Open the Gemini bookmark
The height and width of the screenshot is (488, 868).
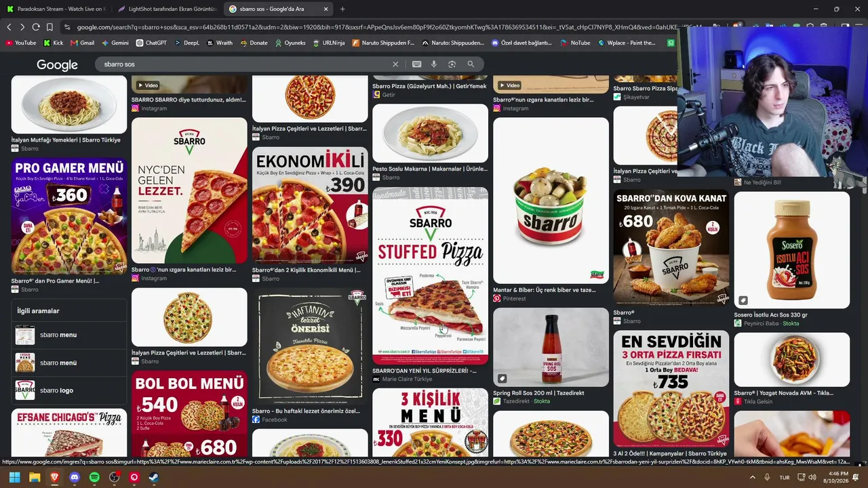115,43
